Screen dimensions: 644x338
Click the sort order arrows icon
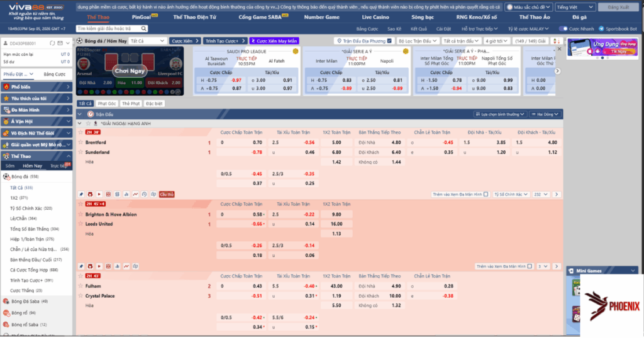[x=556, y=41]
